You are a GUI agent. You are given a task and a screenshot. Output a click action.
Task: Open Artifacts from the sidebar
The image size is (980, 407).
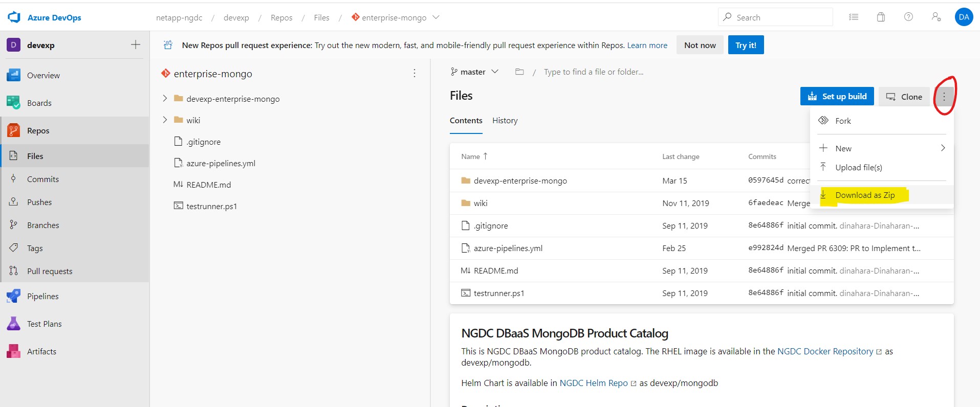coord(41,351)
